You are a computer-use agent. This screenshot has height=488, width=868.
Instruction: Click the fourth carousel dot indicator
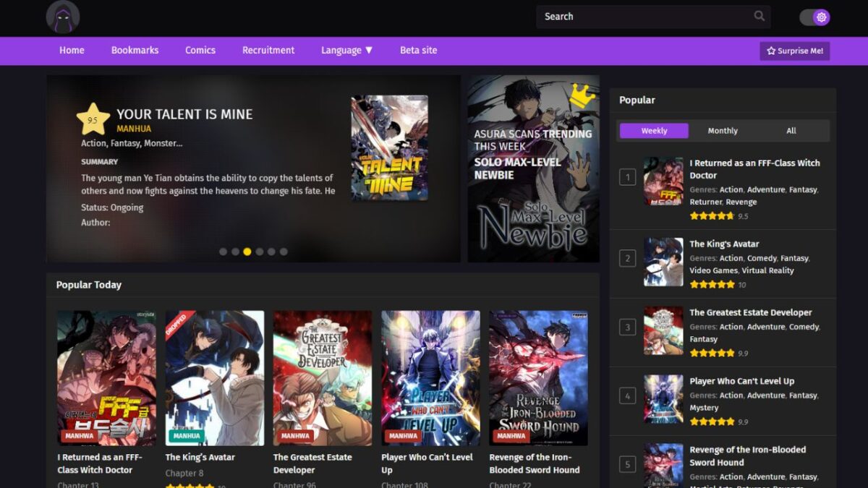coord(260,252)
